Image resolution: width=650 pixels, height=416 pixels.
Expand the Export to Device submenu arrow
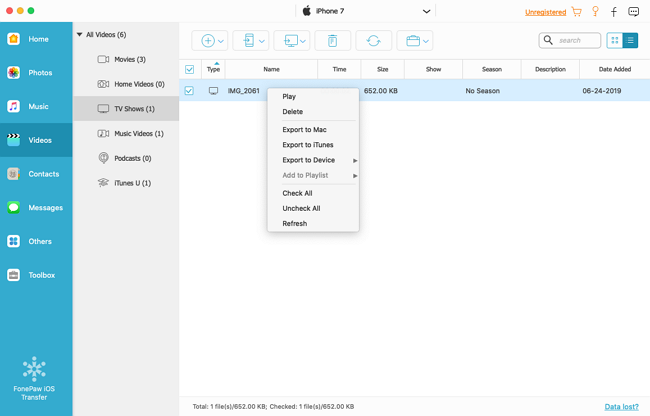(x=355, y=160)
